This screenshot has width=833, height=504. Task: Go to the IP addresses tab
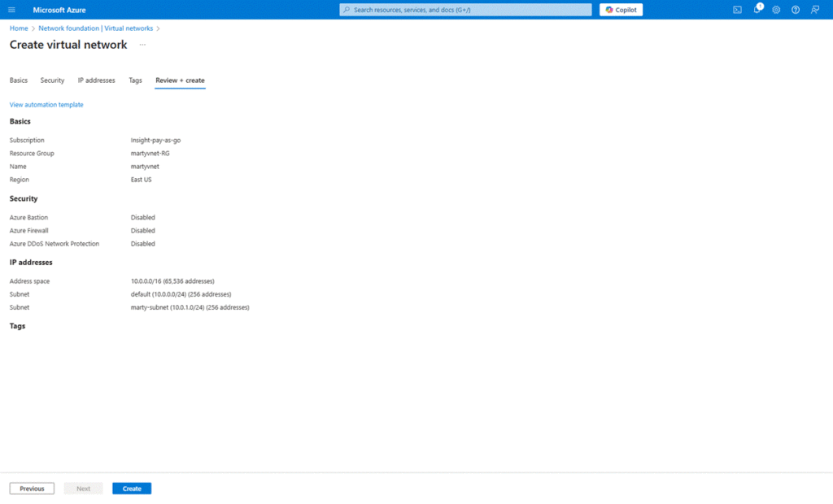pyautogui.click(x=96, y=80)
